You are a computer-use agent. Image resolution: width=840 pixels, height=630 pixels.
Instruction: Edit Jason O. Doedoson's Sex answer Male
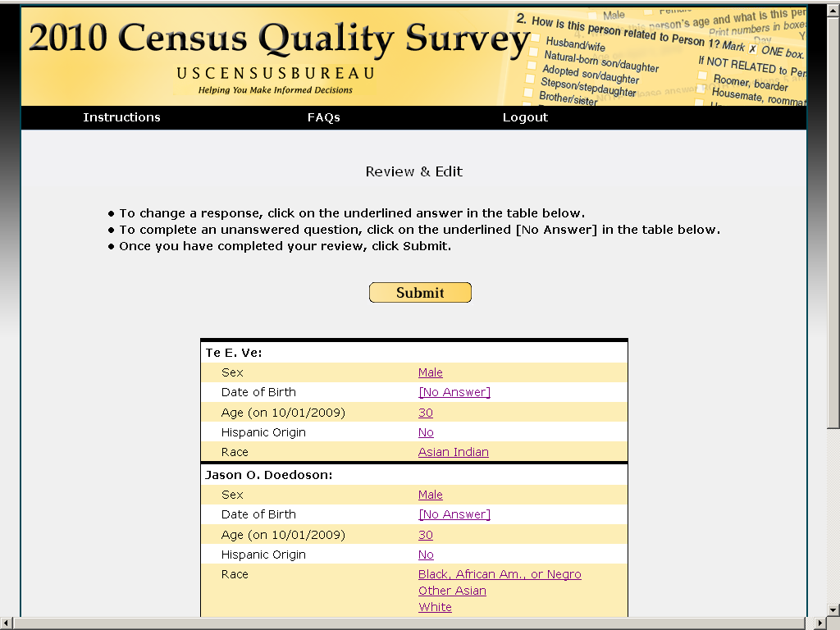pyautogui.click(x=430, y=495)
